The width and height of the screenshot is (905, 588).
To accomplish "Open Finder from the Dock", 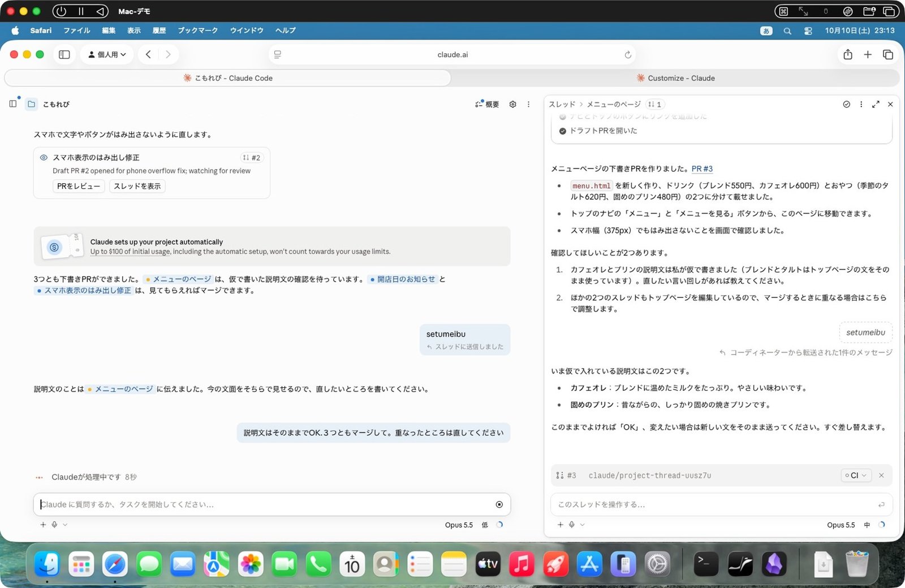I will click(47, 564).
